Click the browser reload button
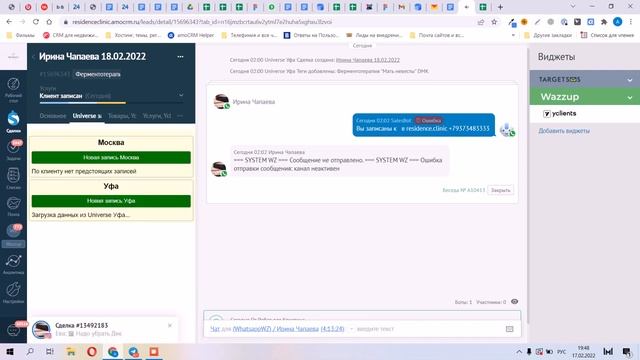Viewport: 640px width, 360px height. tap(36, 22)
